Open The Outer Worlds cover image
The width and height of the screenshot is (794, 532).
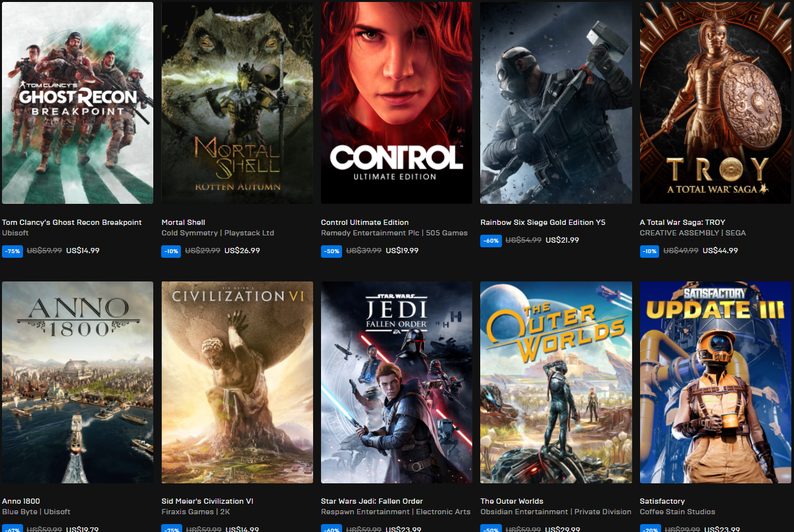tap(556, 382)
